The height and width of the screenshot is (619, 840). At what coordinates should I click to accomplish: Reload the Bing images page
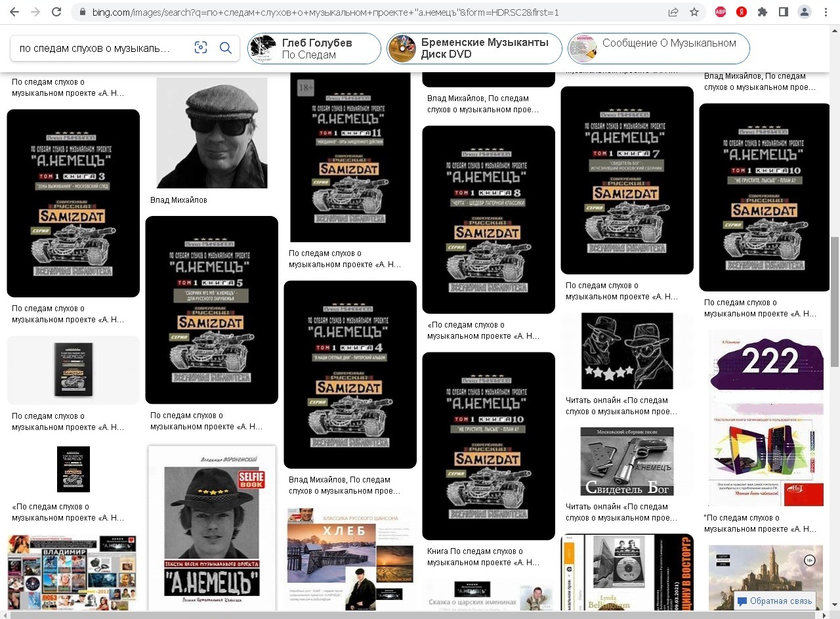[x=56, y=12]
